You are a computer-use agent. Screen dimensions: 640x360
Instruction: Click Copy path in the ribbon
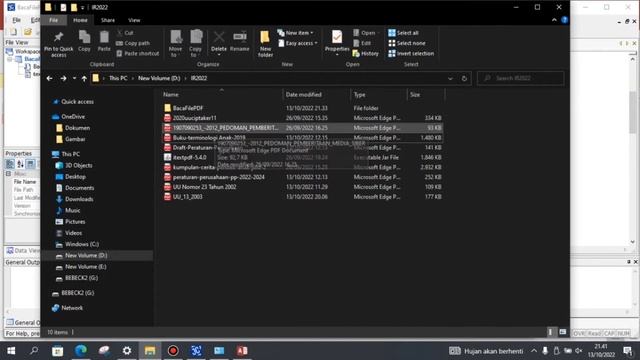click(x=133, y=43)
